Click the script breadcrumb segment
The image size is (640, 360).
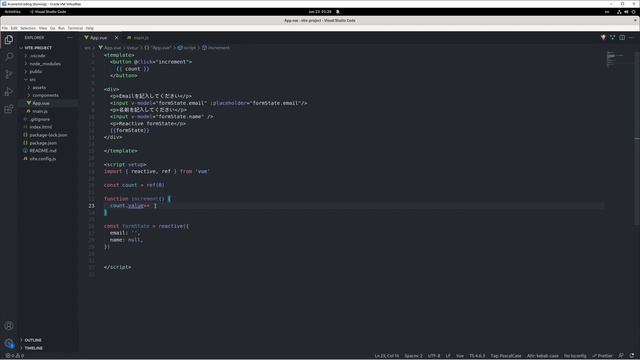pos(187,48)
